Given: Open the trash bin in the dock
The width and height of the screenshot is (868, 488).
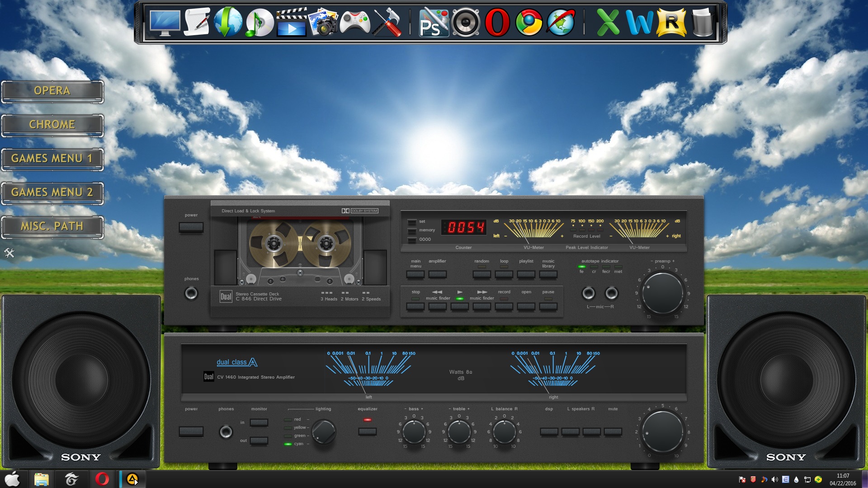Looking at the screenshot, I should [x=702, y=22].
